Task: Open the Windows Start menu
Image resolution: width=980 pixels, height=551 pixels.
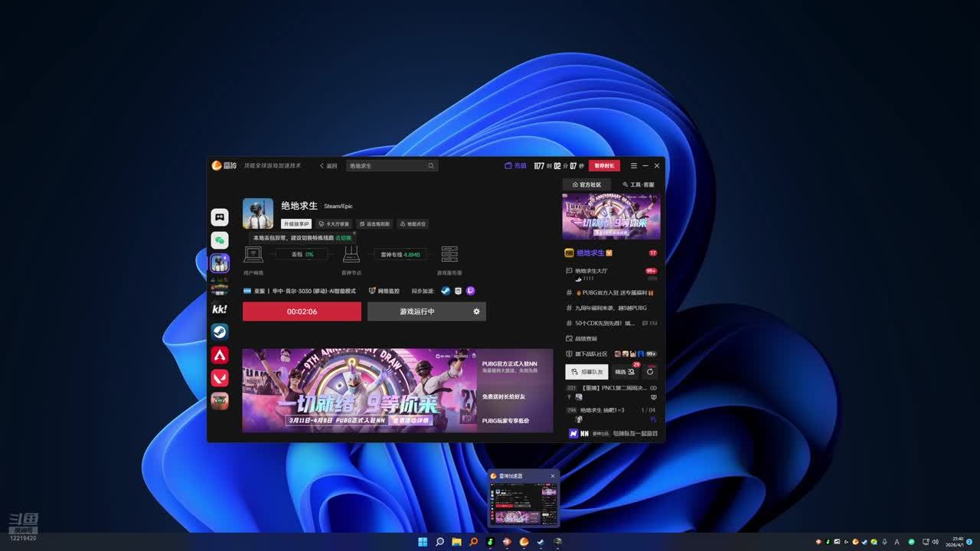Action: (x=423, y=542)
